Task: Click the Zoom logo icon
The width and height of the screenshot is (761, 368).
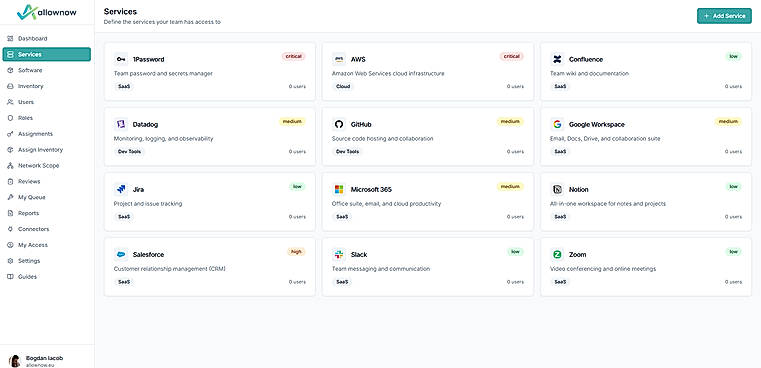Action: pos(557,254)
